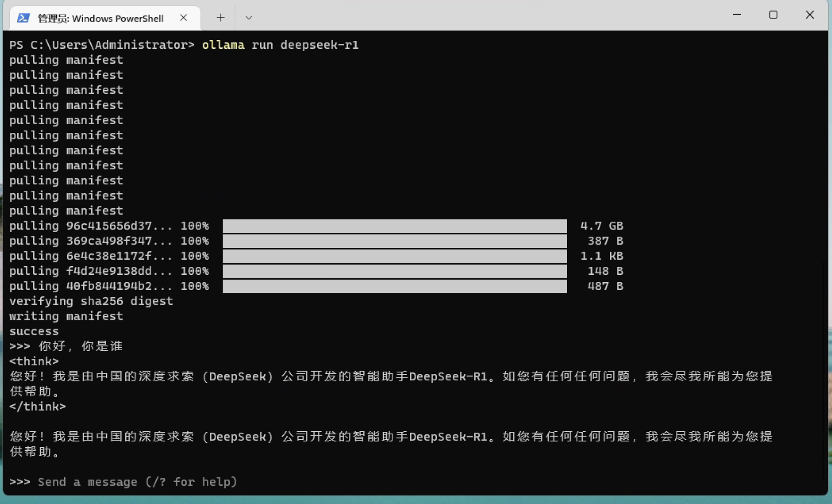
Task: Maximize the terminal window
Action: [x=773, y=15]
